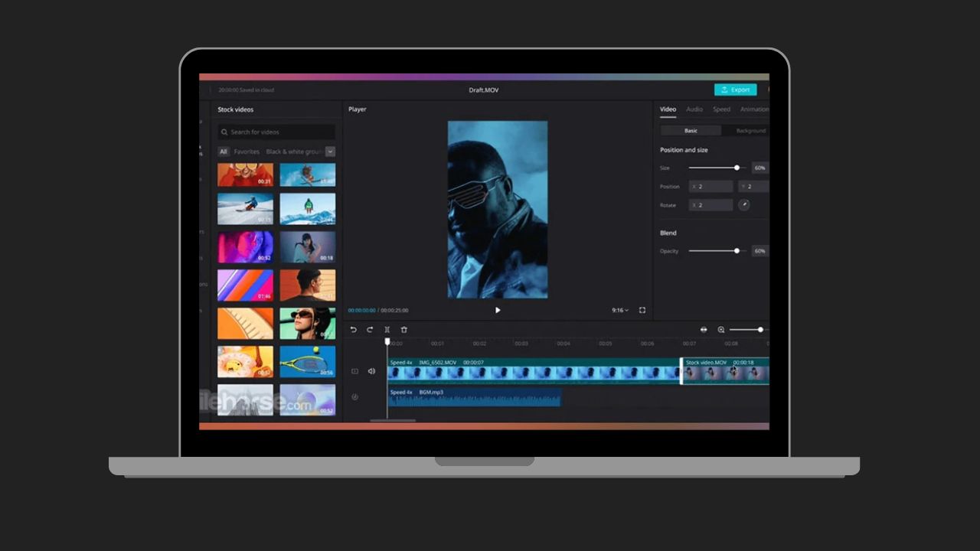The width and height of the screenshot is (980, 551).
Task: Click the current timecode 00:00:00:00
Action: tap(362, 311)
